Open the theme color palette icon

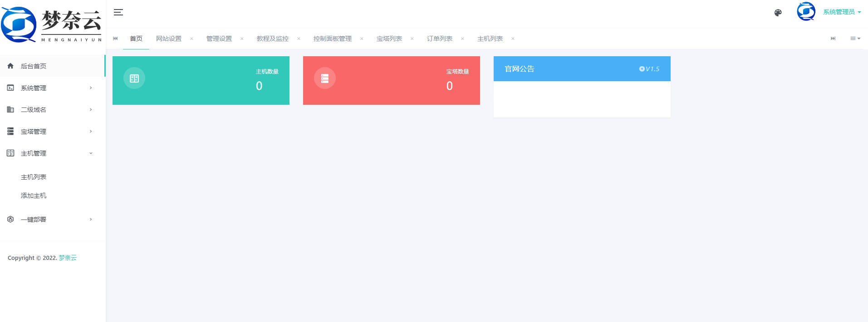click(778, 13)
